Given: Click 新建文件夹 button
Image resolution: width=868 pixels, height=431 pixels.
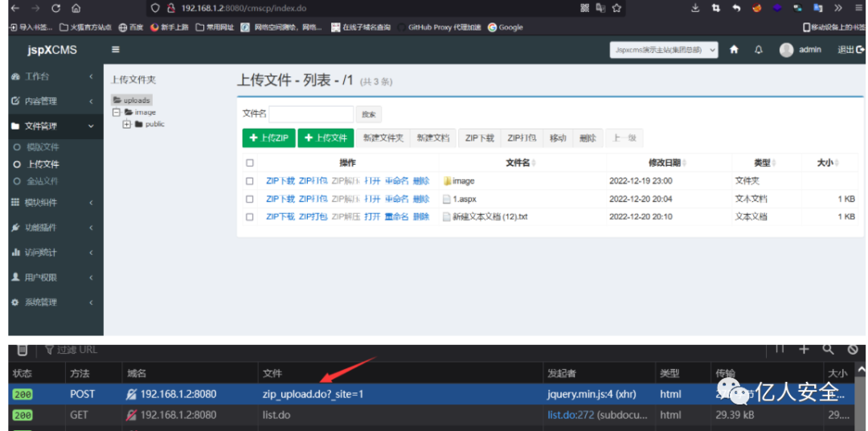Looking at the screenshot, I should (x=383, y=138).
